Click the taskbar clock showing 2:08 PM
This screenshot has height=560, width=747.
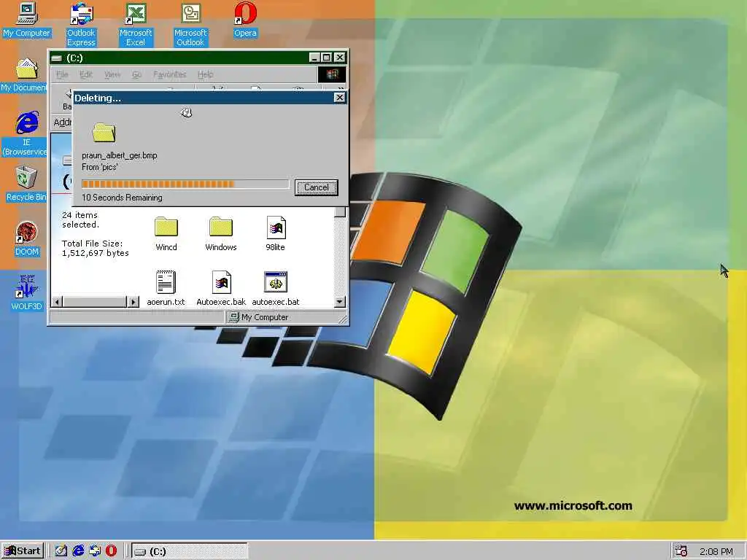tap(716, 551)
